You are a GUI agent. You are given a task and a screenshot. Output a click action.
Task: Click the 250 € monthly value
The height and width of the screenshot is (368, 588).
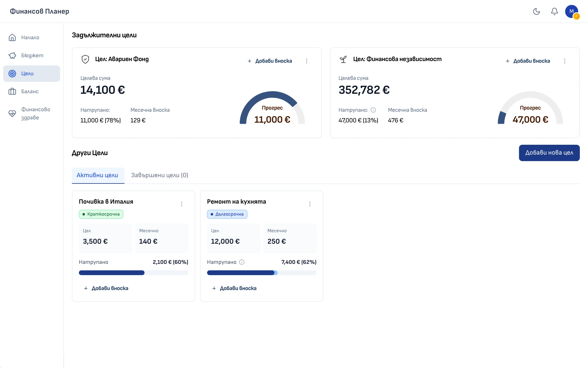(277, 241)
